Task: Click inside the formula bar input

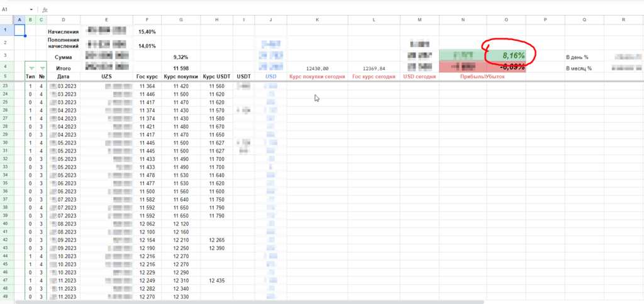Action: tap(345, 9)
